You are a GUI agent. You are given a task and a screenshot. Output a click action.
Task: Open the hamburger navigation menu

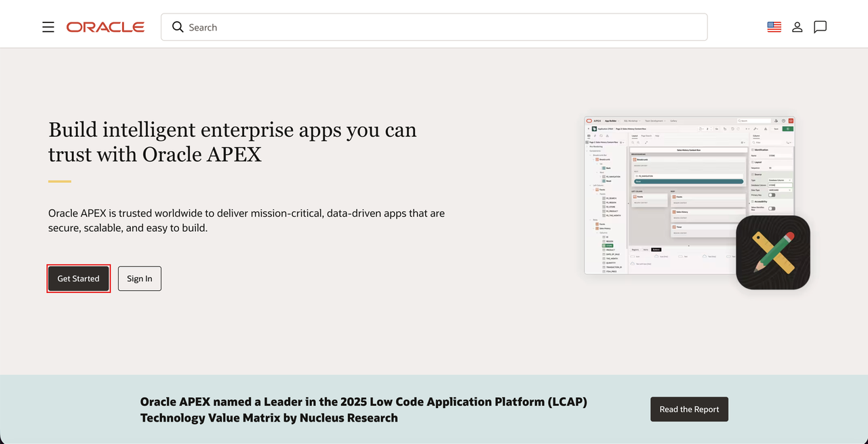tap(48, 27)
